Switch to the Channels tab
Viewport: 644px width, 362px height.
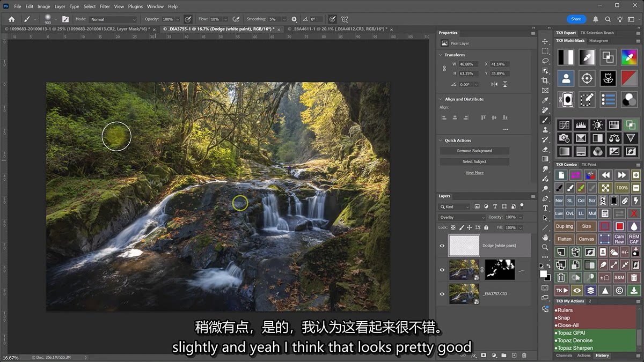[x=564, y=355]
